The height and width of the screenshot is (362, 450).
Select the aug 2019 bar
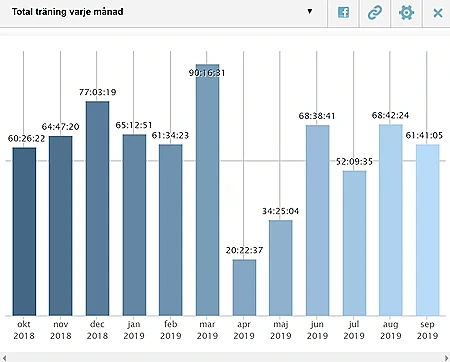click(x=391, y=220)
